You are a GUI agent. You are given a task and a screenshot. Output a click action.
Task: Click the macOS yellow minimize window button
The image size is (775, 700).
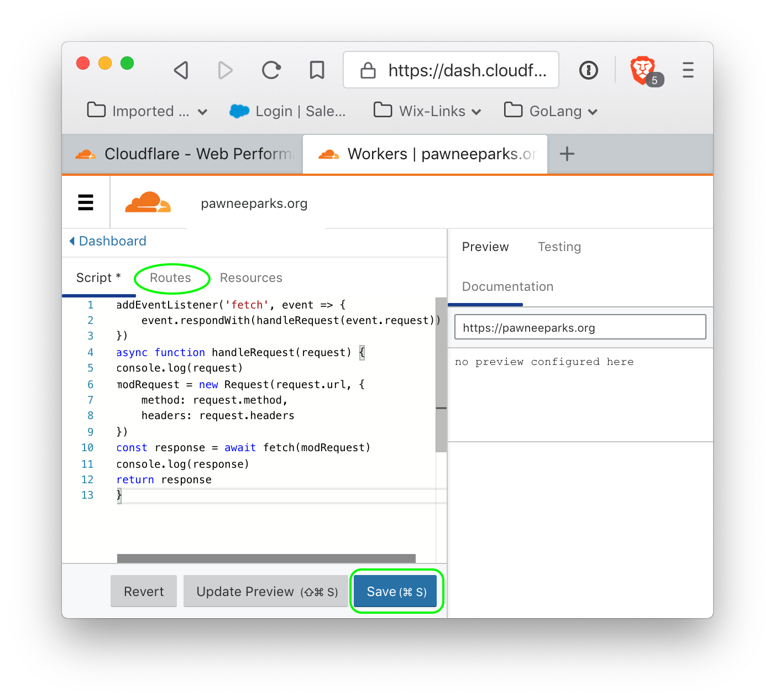pyautogui.click(x=105, y=63)
